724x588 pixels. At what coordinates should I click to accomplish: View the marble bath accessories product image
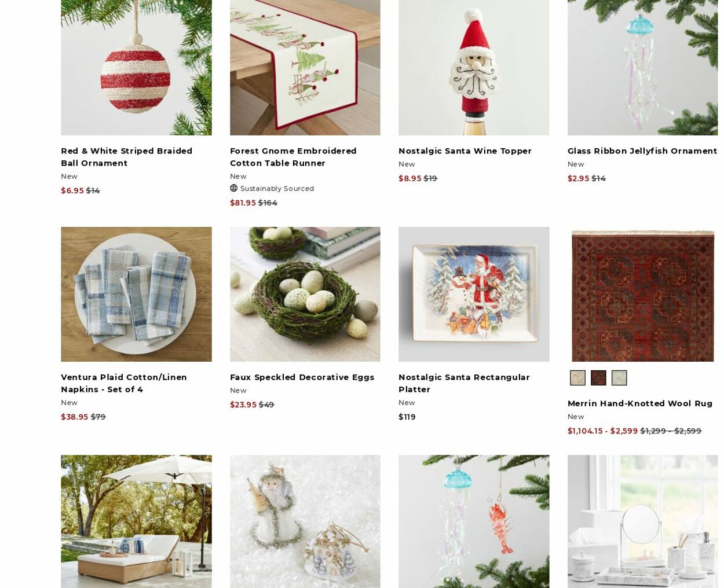click(x=643, y=521)
